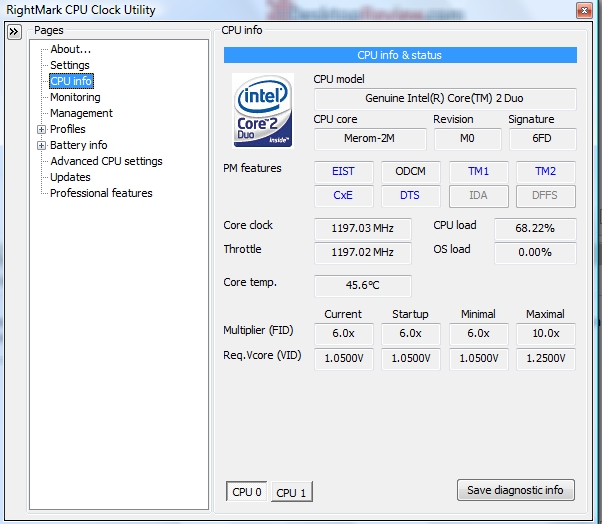The image size is (602, 524).
Task: Click the Minimal Vcore 1.0500V value
Action: tap(478, 359)
